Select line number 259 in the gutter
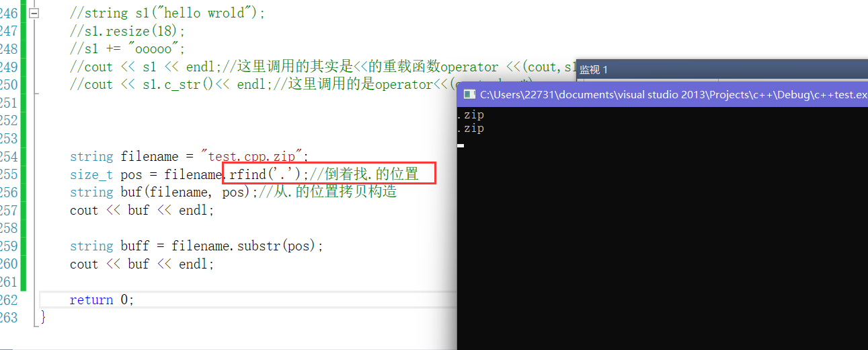868x350 pixels. 9,246
